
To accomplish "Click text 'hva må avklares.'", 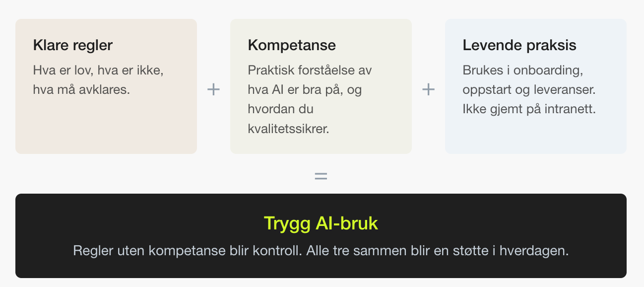I will point(81,90).
